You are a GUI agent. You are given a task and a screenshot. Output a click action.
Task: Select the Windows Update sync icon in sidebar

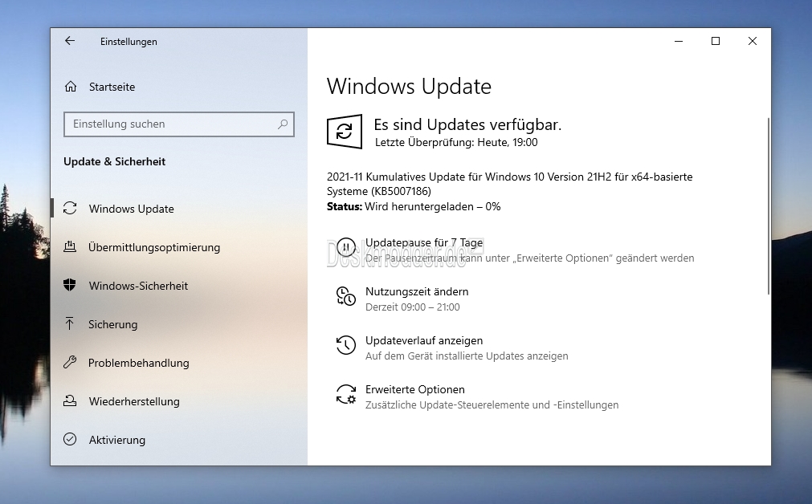click(x=70, y=208)
